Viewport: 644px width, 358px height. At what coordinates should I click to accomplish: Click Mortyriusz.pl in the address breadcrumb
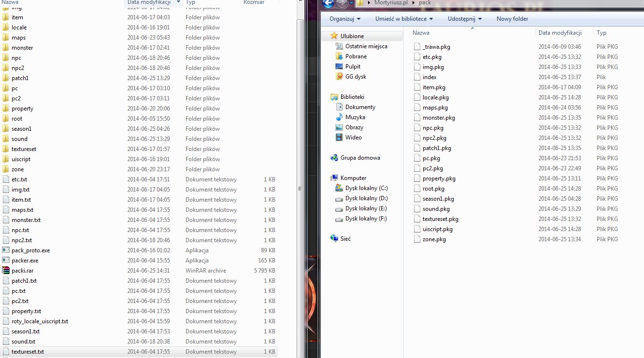point(391,3)
